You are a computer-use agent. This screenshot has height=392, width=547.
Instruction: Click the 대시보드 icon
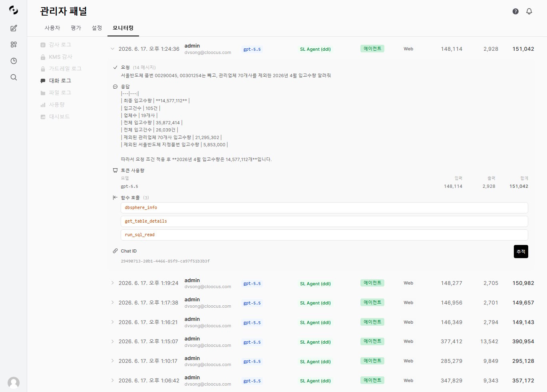pyautogui.click(x=43, y=117)
